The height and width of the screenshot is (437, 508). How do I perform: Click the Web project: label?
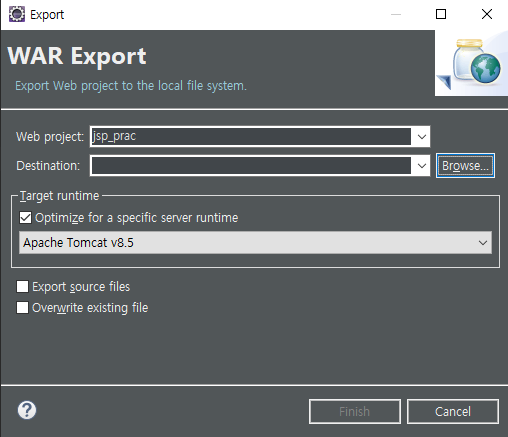50,137
